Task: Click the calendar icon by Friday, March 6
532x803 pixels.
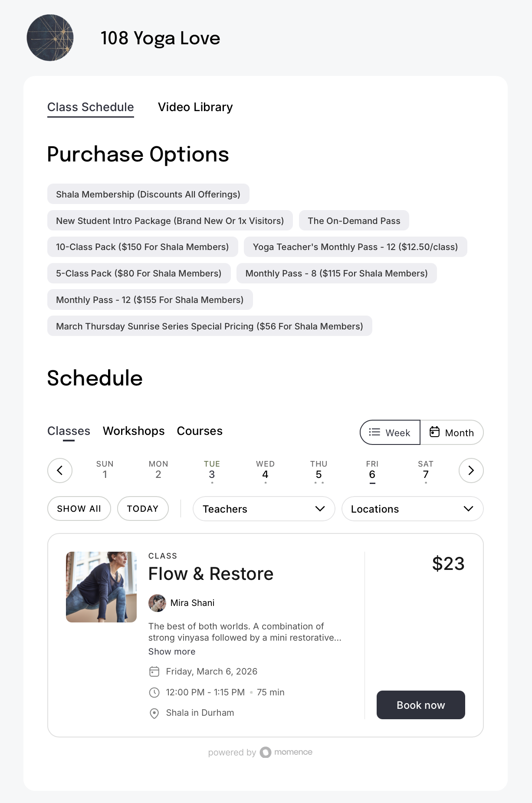Action: coord(154,671)
